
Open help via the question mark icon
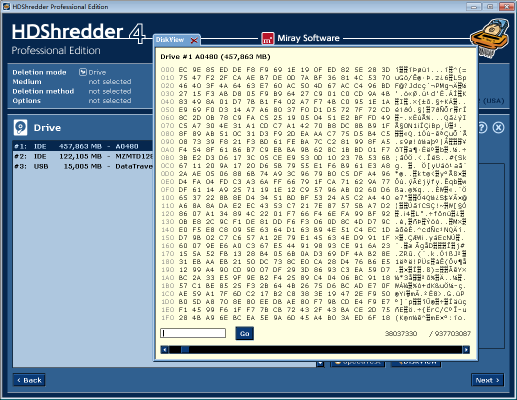click(482, 127)
